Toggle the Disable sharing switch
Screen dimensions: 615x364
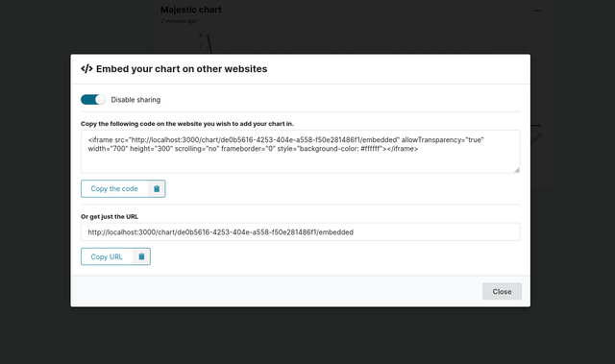pos(93,100)
